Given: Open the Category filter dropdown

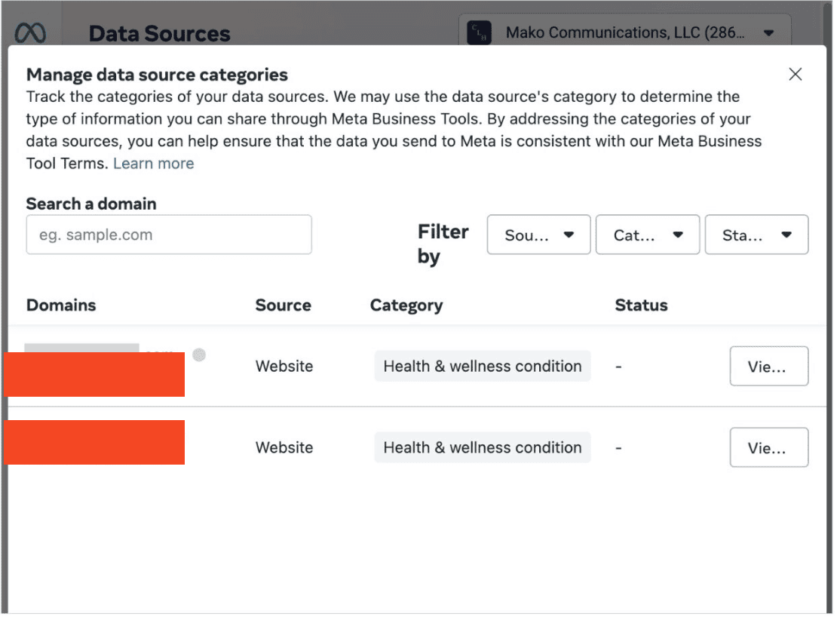Looking at the screenshot, I should pos(647,235).
